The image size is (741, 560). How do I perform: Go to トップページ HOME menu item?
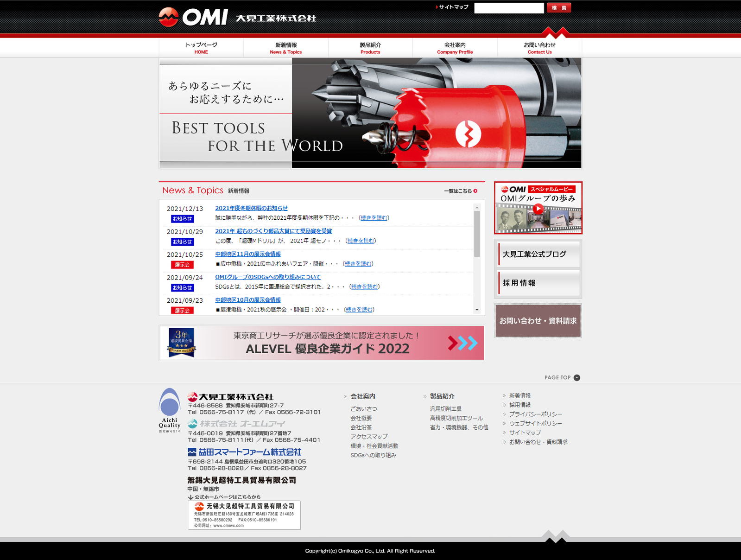[201, 48]
